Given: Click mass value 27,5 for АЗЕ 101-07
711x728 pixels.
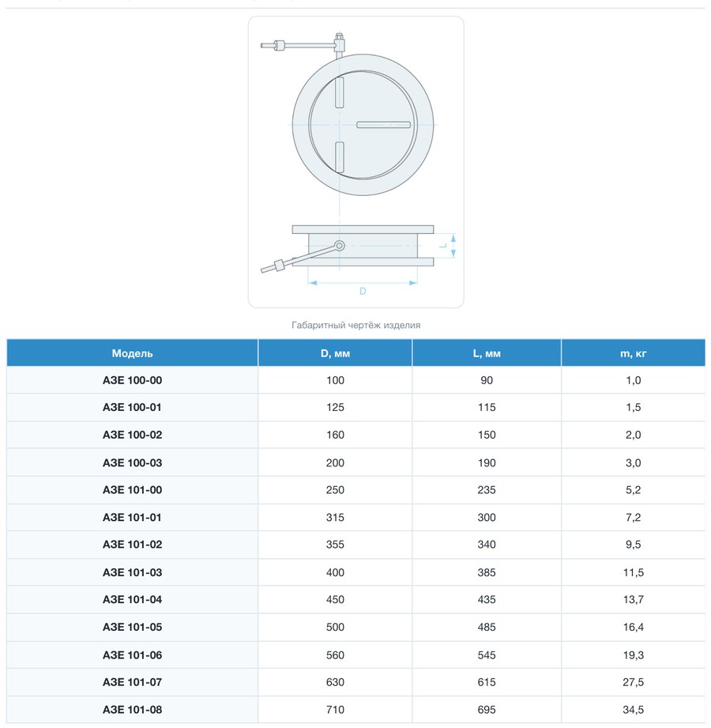Looking at the screenshot, I should pos(633,682).
